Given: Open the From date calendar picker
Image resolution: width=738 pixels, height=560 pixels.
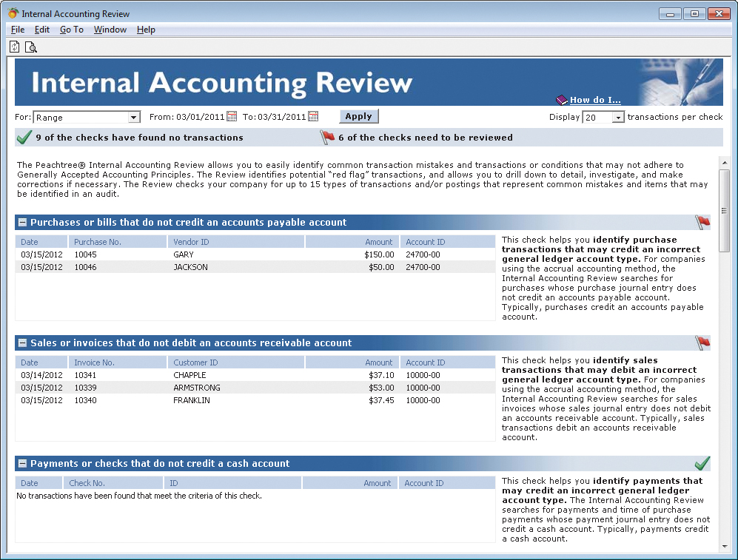Looking at the screenshot, I should [x=232, y=116].
